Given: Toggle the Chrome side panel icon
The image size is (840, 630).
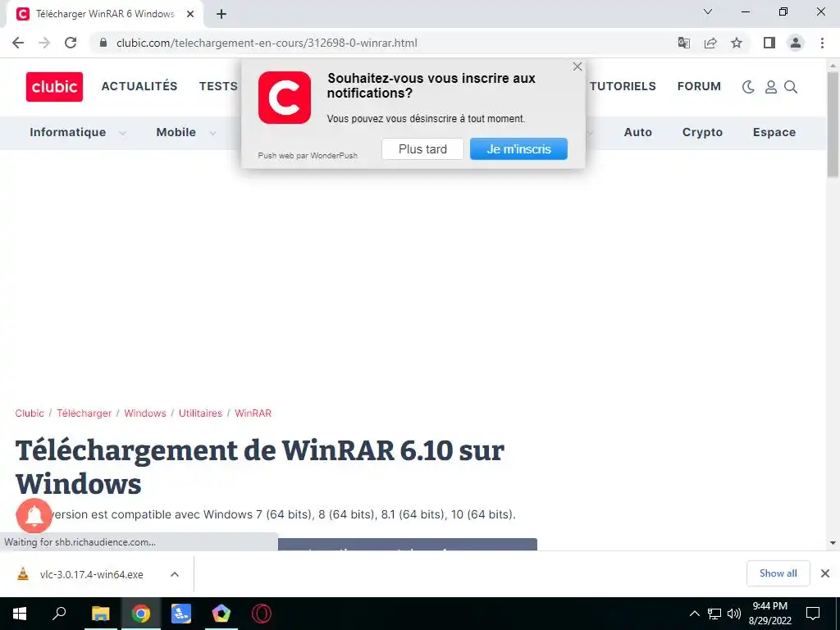Looking at the screenshot, I should [x=769, y=43].
